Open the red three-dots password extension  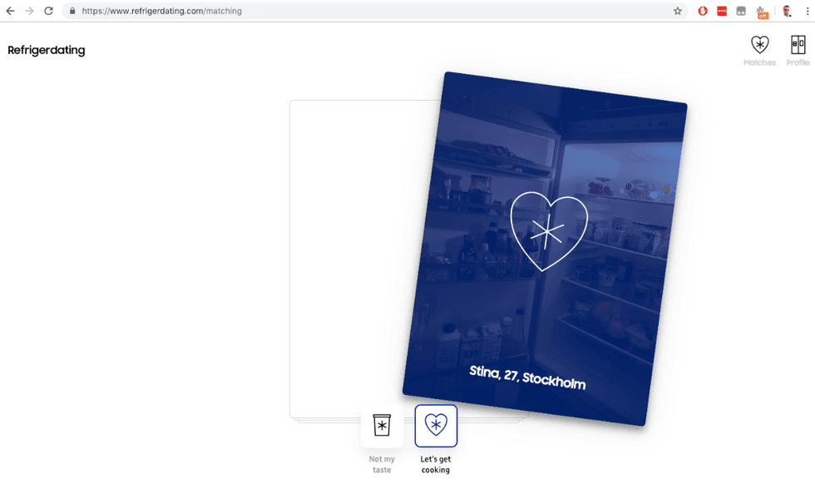[x=722, y=11]
